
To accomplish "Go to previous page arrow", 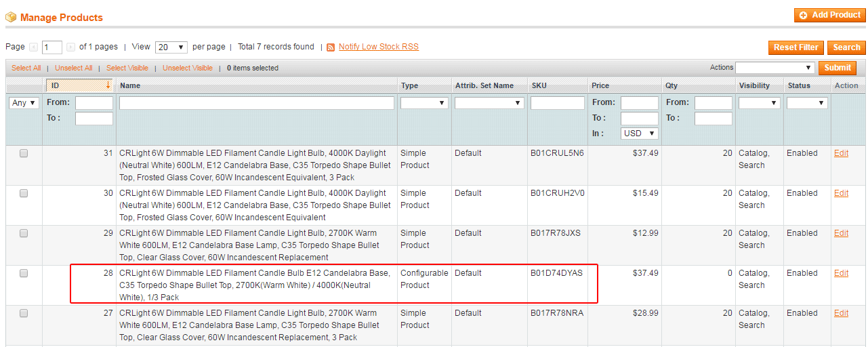I will pos(33,47).
